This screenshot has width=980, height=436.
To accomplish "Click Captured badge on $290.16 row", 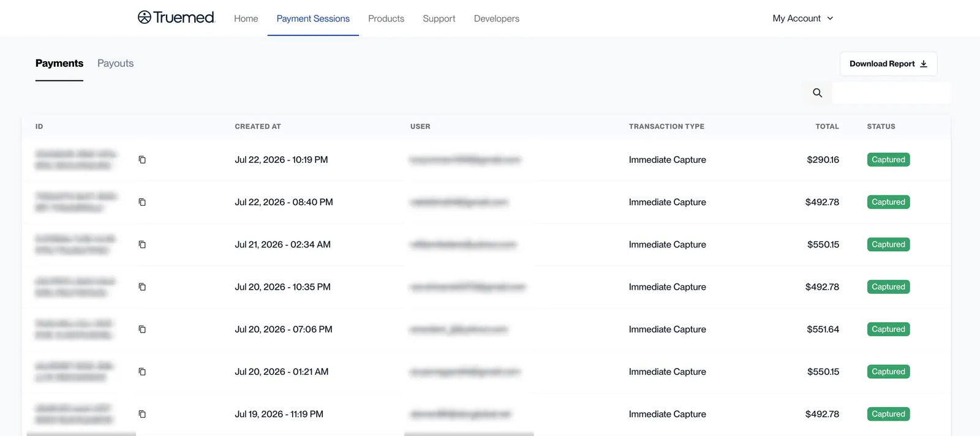I will 888,160.
